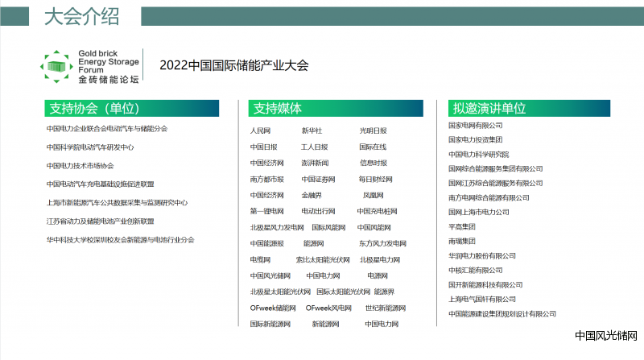
Task: Select the 拟邀演讲单位 section header
Action: point(529,109)
